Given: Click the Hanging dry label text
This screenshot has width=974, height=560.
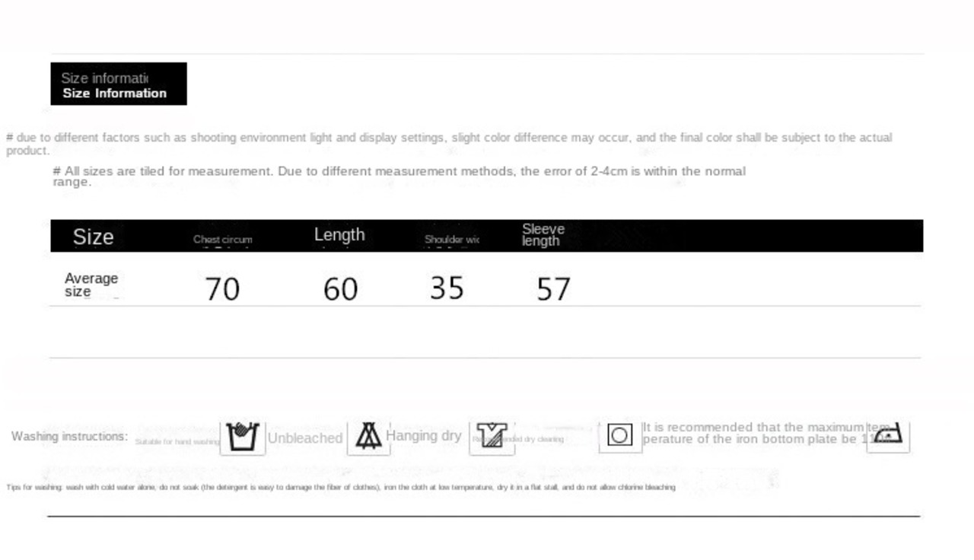Looking at the screenshot, I should [423, 436].
